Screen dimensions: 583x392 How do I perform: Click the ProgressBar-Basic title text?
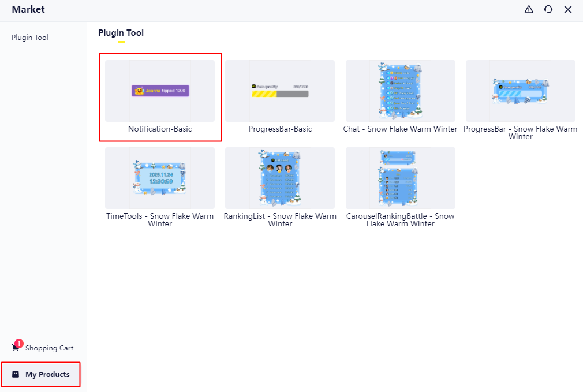[280, 129]
